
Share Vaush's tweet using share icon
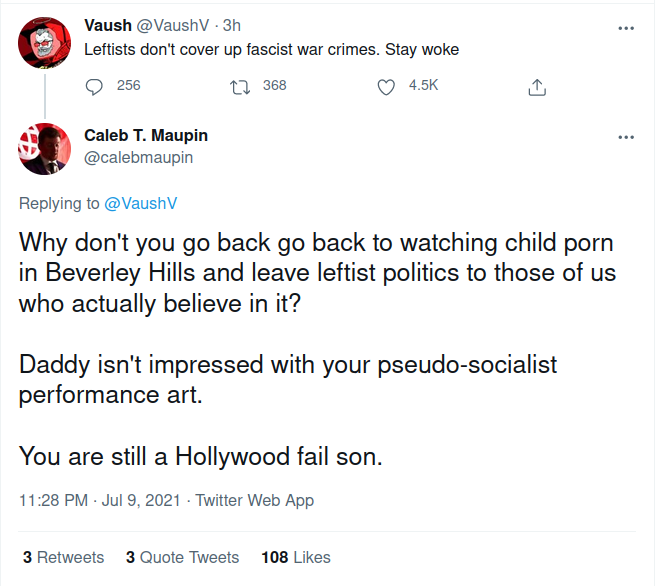point(536,87)
